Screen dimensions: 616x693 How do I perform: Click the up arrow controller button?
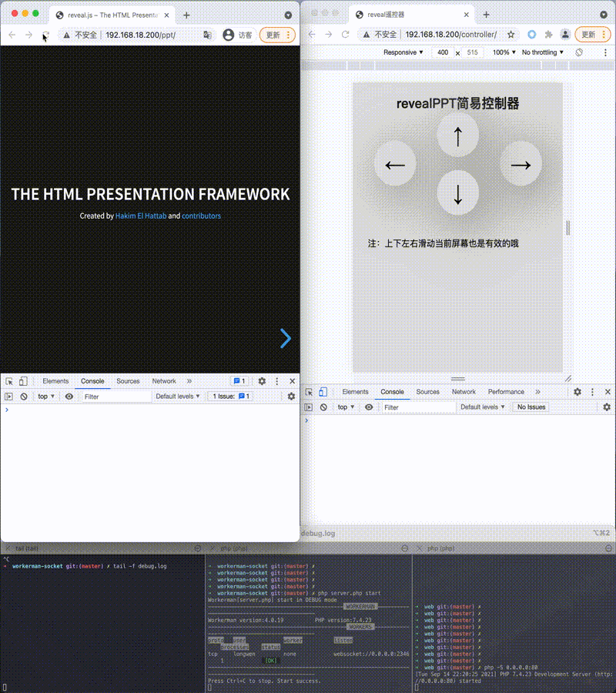point(458,136)
